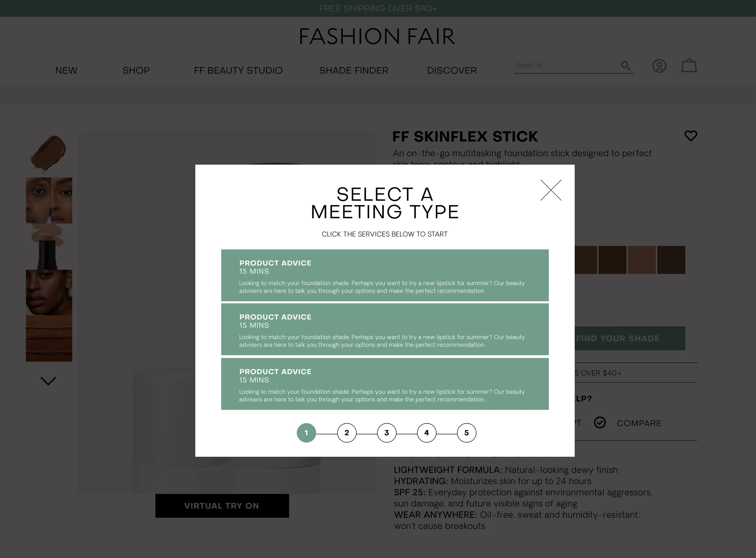
Task: Close the Select a Meeting Type dialog
Action: coord(551,190)
